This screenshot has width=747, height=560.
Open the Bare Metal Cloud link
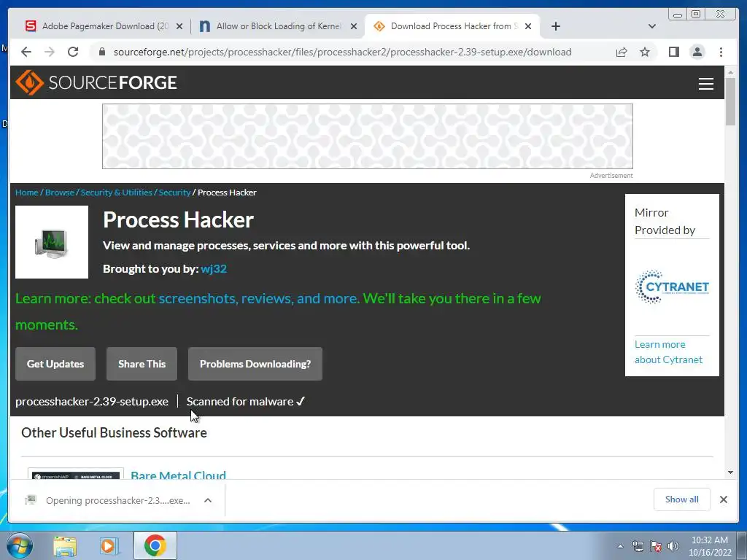pyautogui.click(x=178, y=475)
